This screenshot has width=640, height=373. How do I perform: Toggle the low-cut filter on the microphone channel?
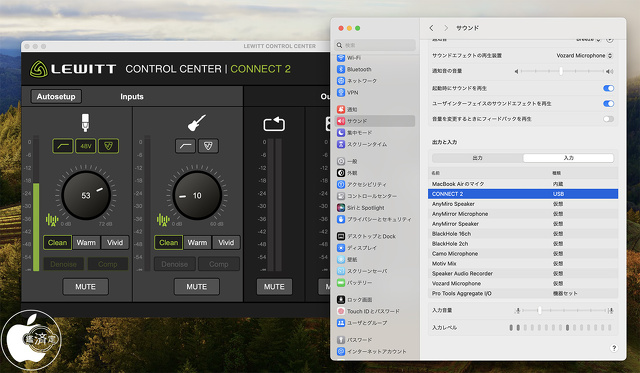coord(63,146)
